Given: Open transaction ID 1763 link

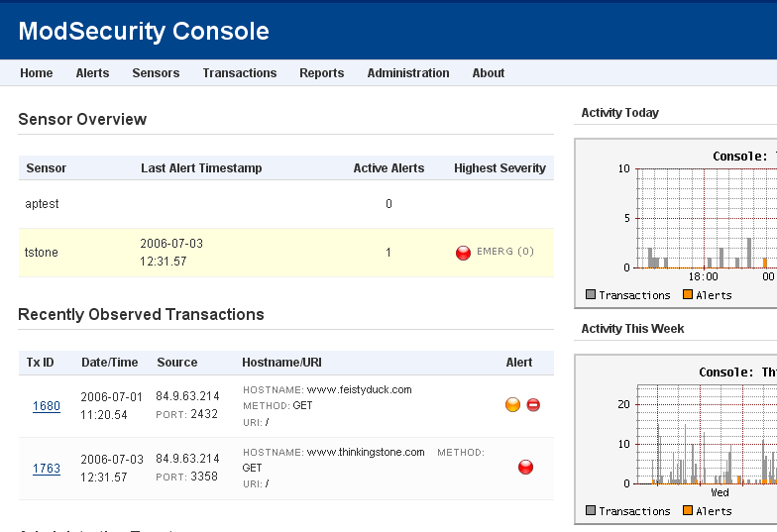Looking at the screenshot, I should click(47, 469).
